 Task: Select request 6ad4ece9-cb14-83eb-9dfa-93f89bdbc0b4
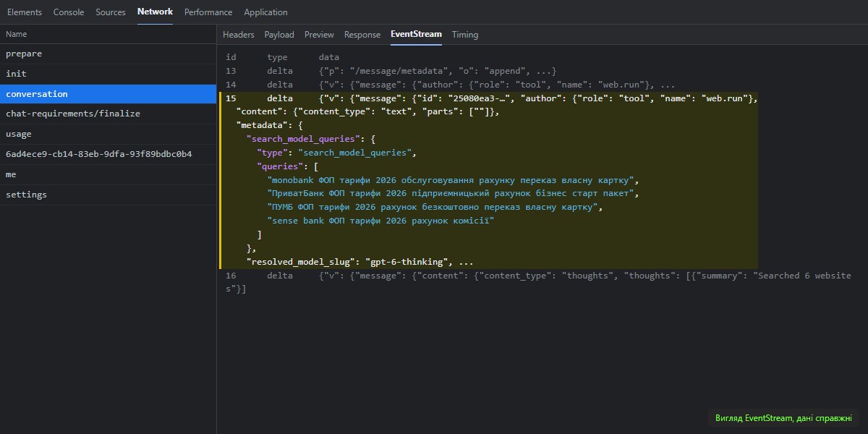pyautogui.click(x=109, y=155)
